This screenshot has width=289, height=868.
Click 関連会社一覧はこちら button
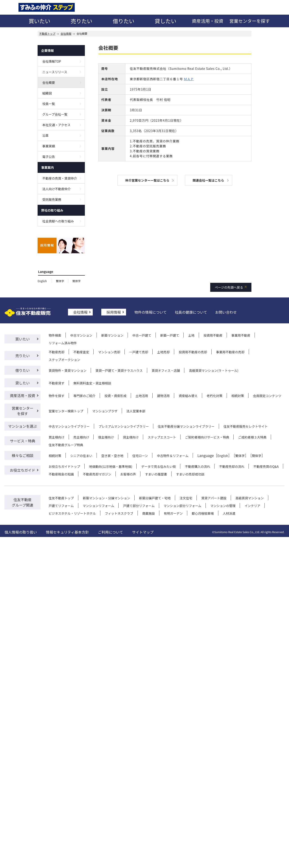tap(209, 180)
